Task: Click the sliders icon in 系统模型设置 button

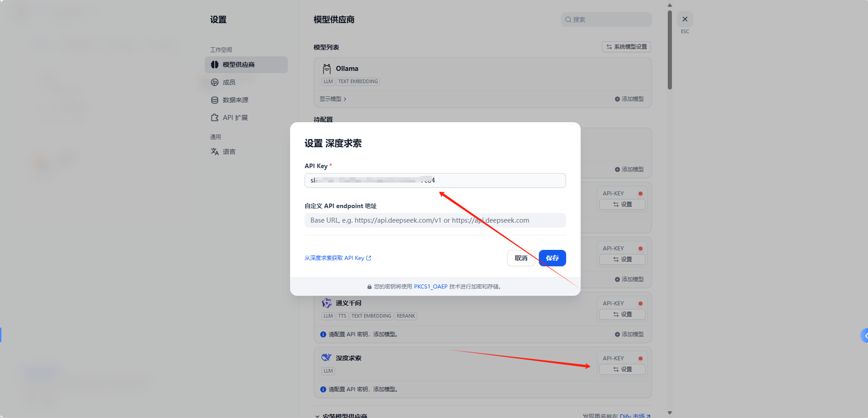Action: (x=609, y=47)
